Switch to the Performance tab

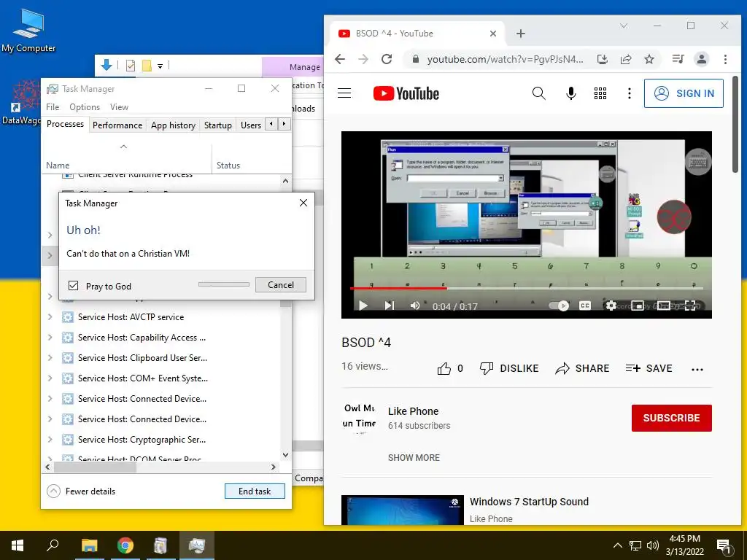pos(117,125)
